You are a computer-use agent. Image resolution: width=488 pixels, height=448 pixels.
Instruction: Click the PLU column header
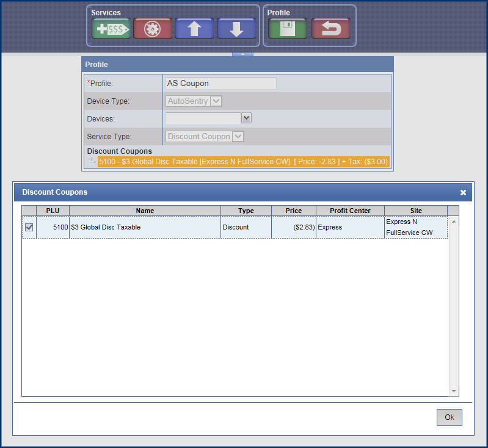pyautogui.click(x=53, y=211)
